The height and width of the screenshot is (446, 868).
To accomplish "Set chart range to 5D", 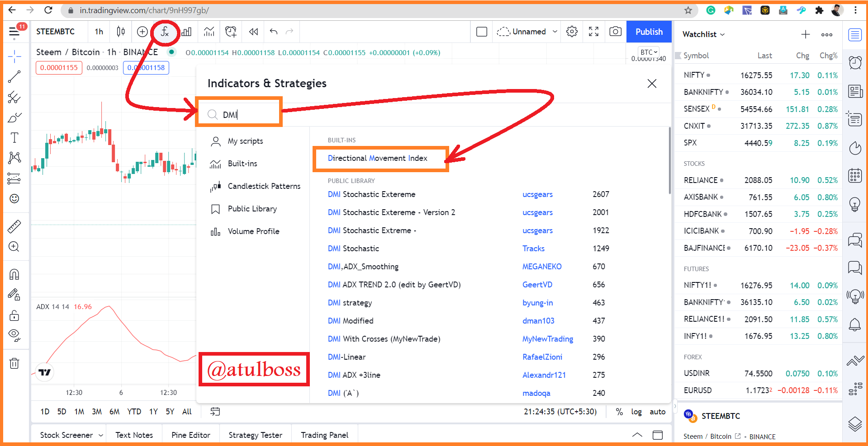I will coord(62,412).
